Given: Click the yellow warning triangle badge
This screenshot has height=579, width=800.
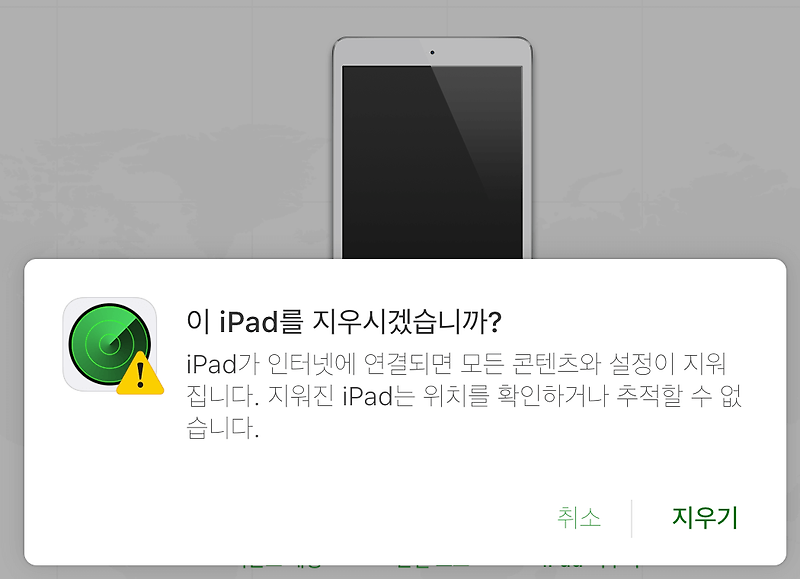Looking at the screenshot, I should (x=140, y=374).
